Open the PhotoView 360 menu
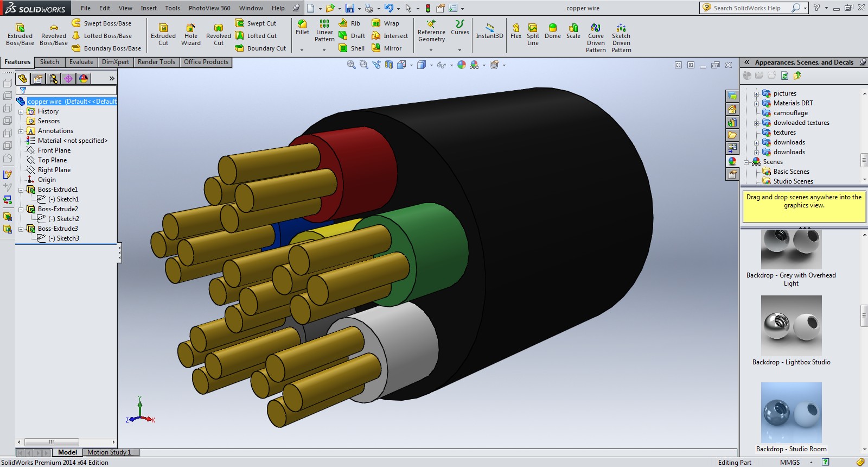 click(x=209, y=8)
